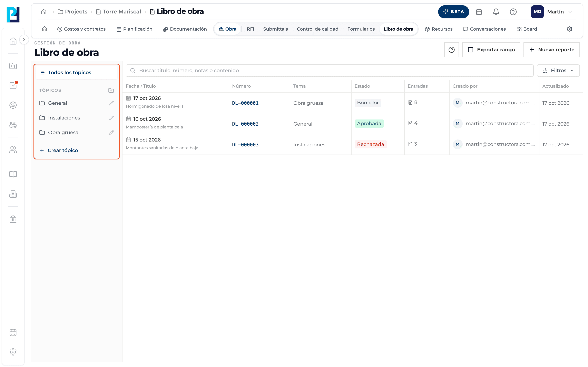Click the search reports input field
Image resolution: width=588 pixels, height=367 pixels.
point(330,71)
